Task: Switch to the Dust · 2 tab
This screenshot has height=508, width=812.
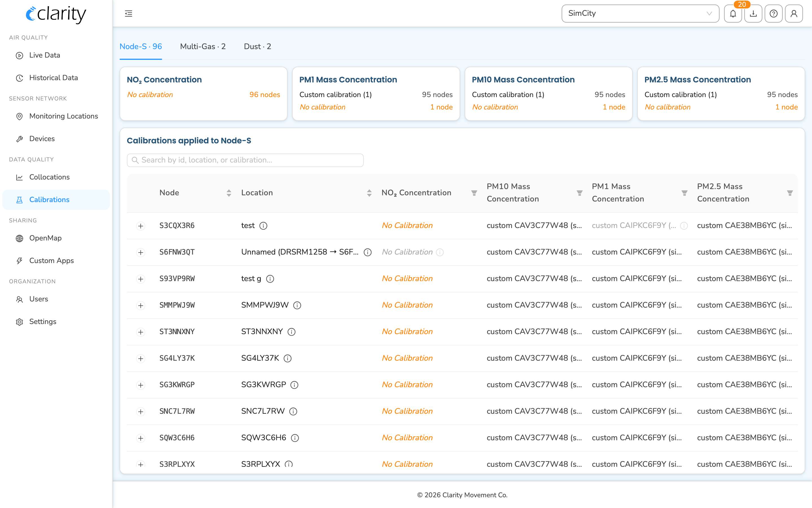Action: (257, 46)
